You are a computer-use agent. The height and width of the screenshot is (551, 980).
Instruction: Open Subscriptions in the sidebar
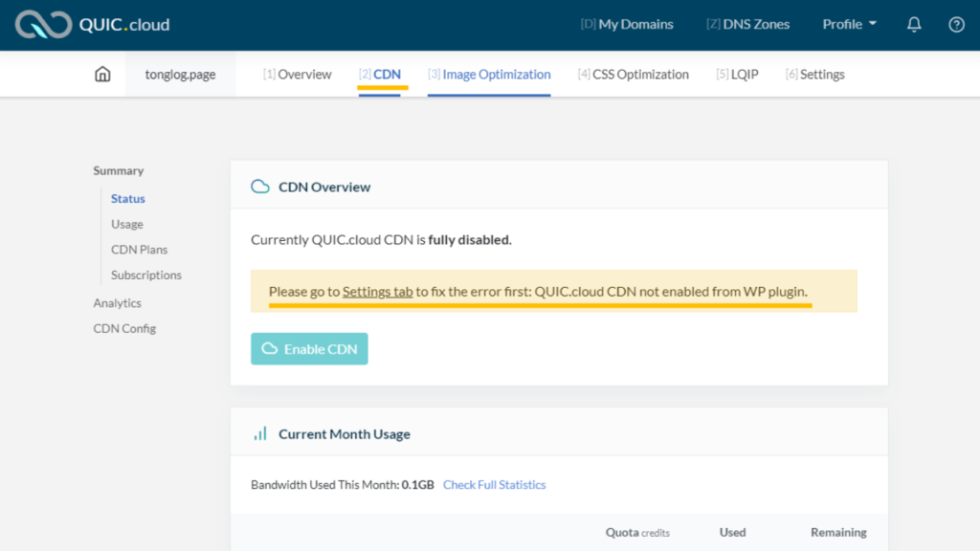146,275
